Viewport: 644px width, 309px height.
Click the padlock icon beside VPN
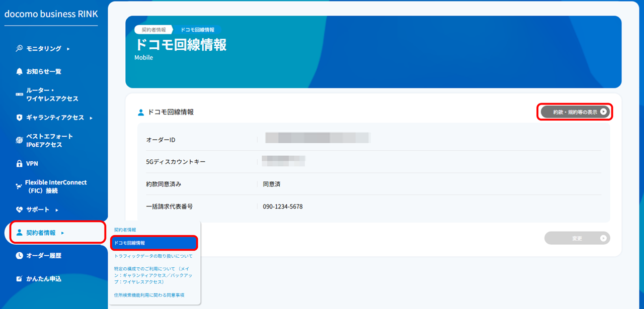coord(19,163)
